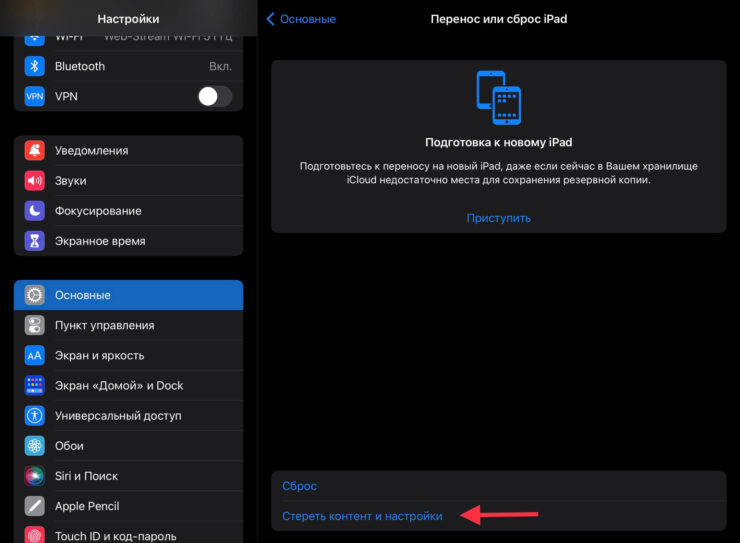
Task: Open the Обои row
Action: click(x=128, y=446)
